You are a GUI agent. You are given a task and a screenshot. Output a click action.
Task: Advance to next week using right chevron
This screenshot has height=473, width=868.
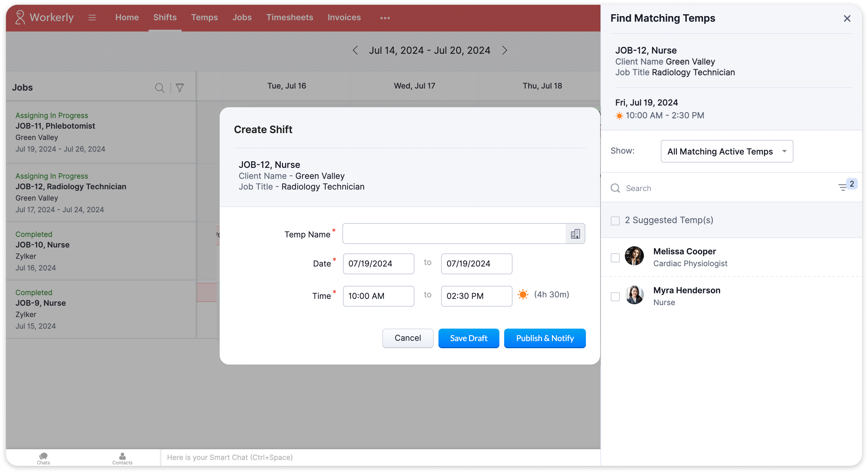coord(504,51)
